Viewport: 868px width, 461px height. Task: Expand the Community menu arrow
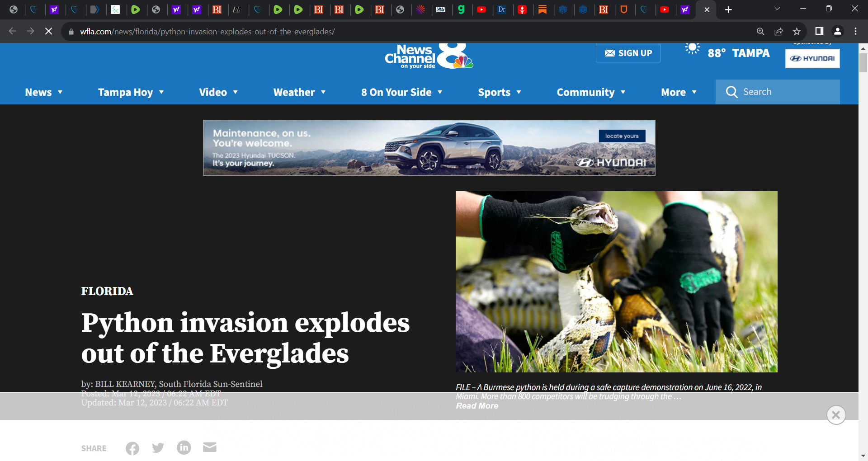tap(623, 92)
